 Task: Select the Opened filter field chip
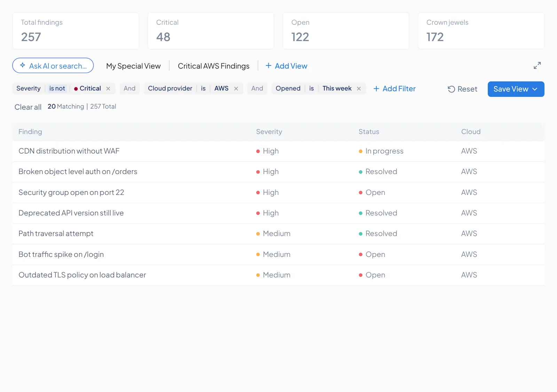tap(288, 88)
